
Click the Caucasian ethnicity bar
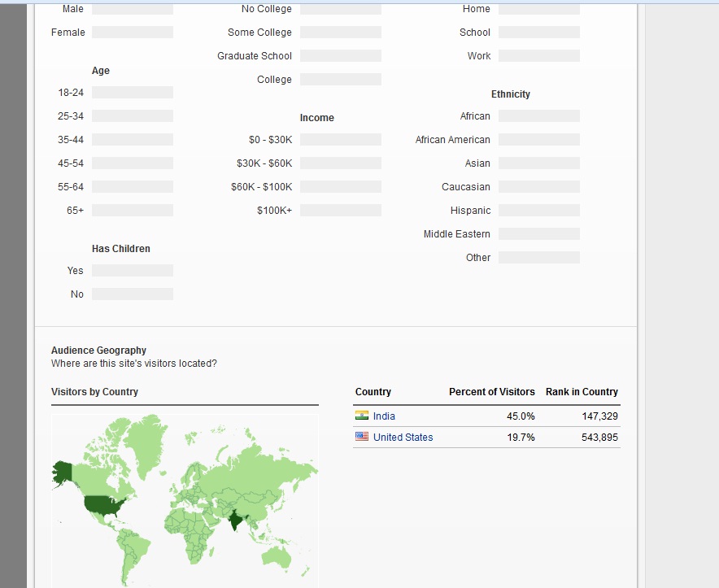tap(539, 187)
